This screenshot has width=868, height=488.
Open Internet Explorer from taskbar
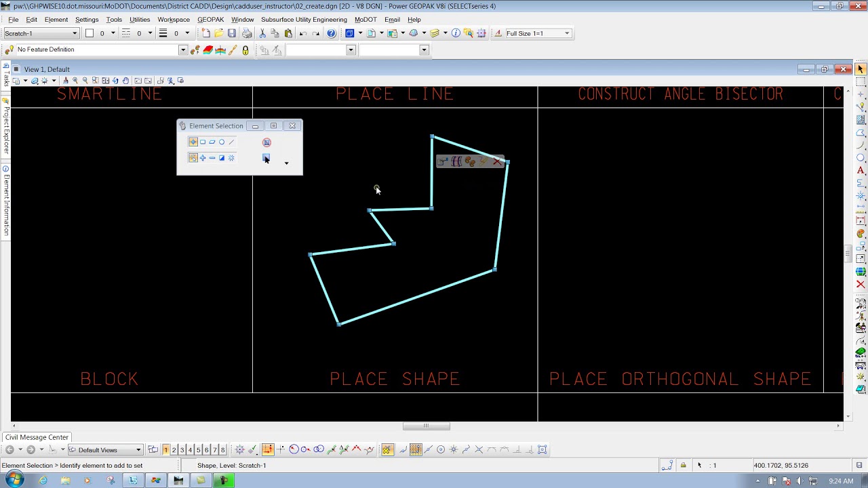point(43,481)
